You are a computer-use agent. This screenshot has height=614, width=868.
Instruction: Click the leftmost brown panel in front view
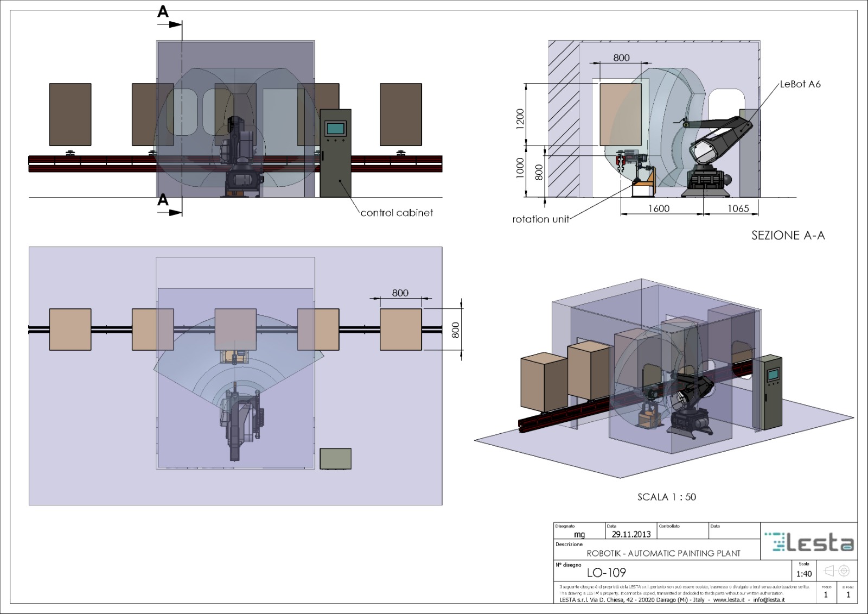point(70,115)
